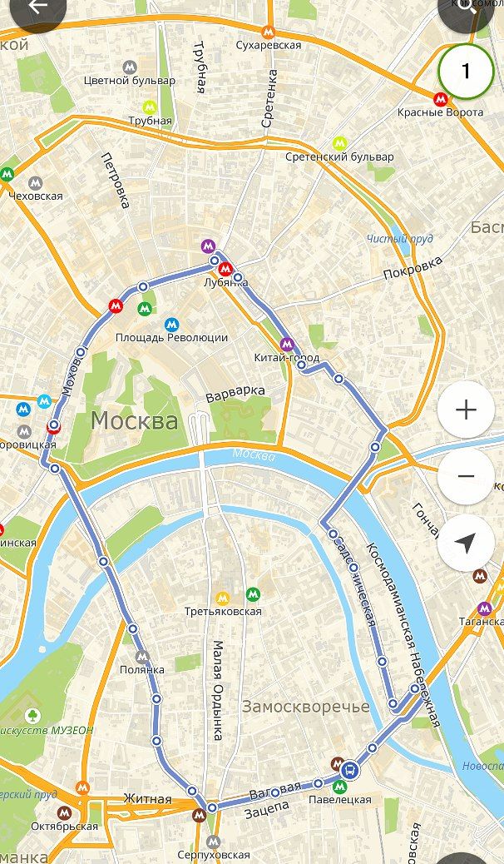Select the Третьяковская green metro icon
This screenshot has width=504, height=864.
253,594
